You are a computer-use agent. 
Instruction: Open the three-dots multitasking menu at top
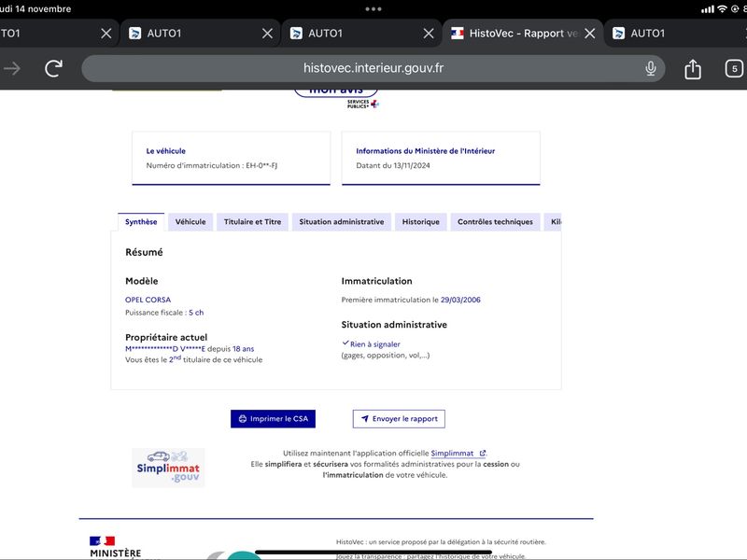(x=373, y=9)
